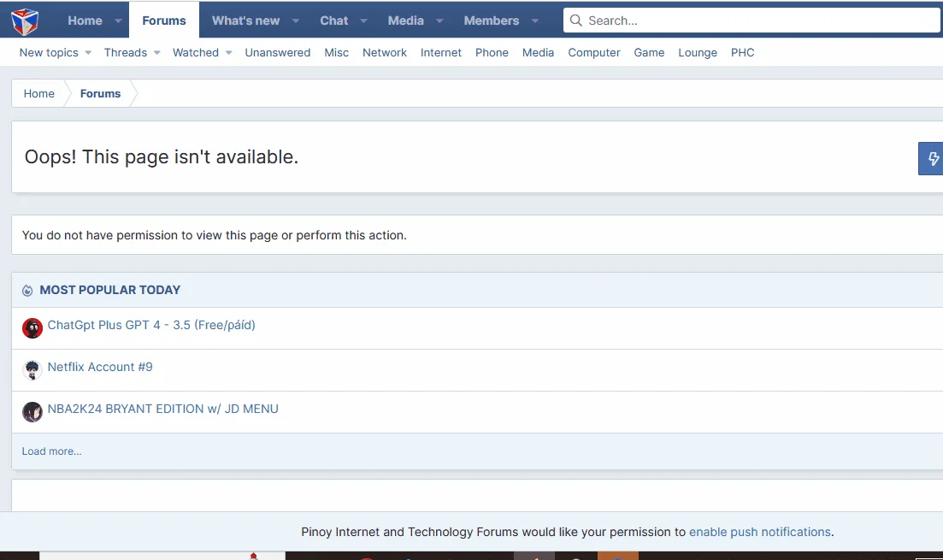
Task: Click Load more...
Action: 51,451
